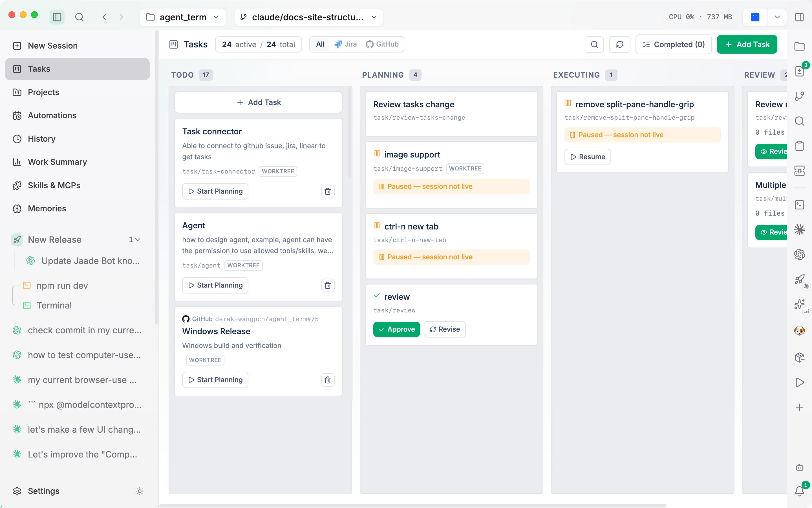Revise the review task
Screen dimensions: 812x508
click(445, 329)
